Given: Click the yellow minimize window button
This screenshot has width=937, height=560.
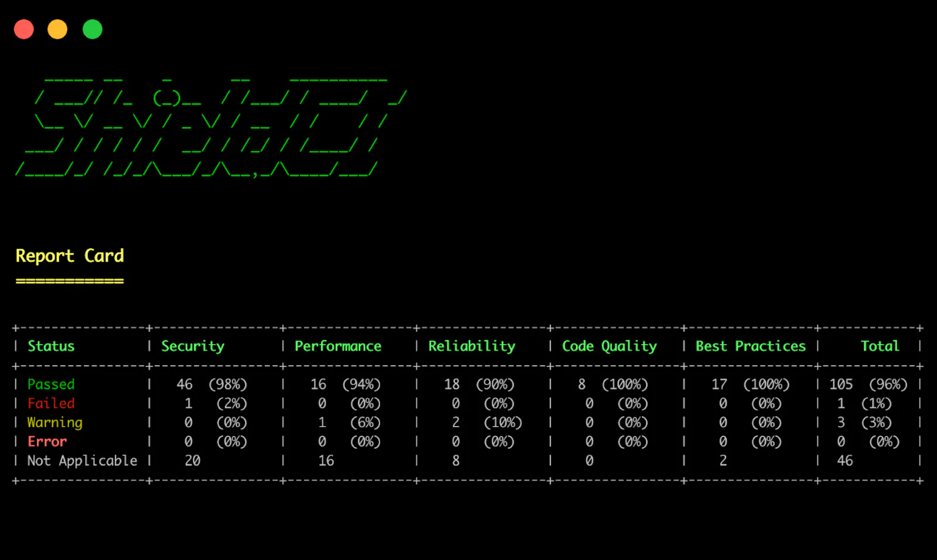Looking at the screenshot, I should pyautogui.click(x=57, y=29).
